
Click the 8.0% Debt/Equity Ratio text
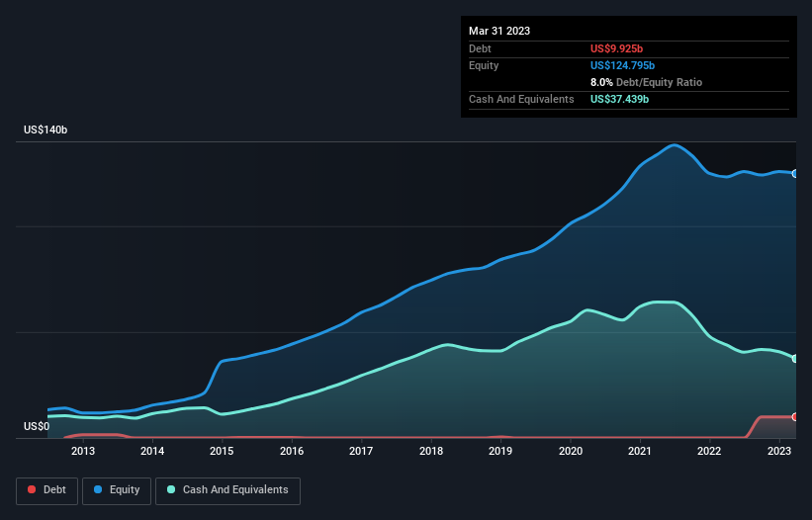click(646, 82)
